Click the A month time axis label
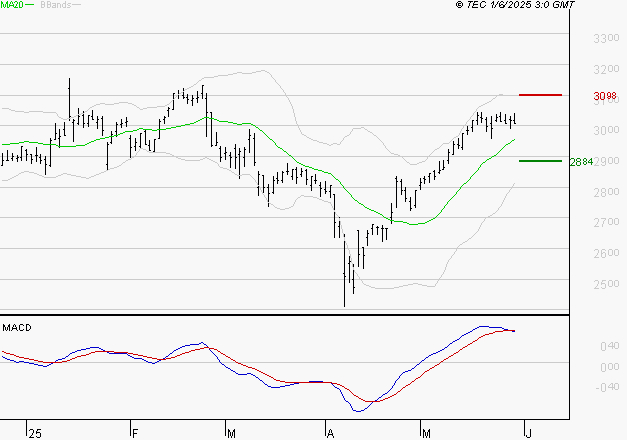 click(x=330, y=434)
